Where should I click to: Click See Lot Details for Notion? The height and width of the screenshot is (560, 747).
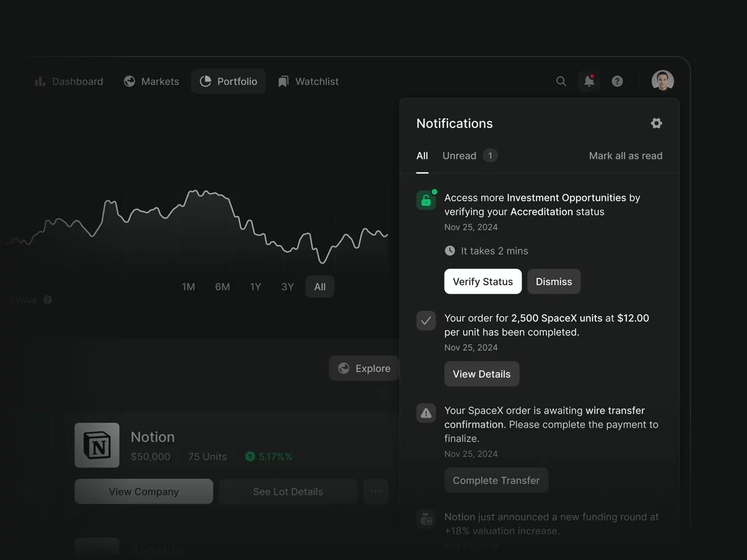(x=288, y=492)
